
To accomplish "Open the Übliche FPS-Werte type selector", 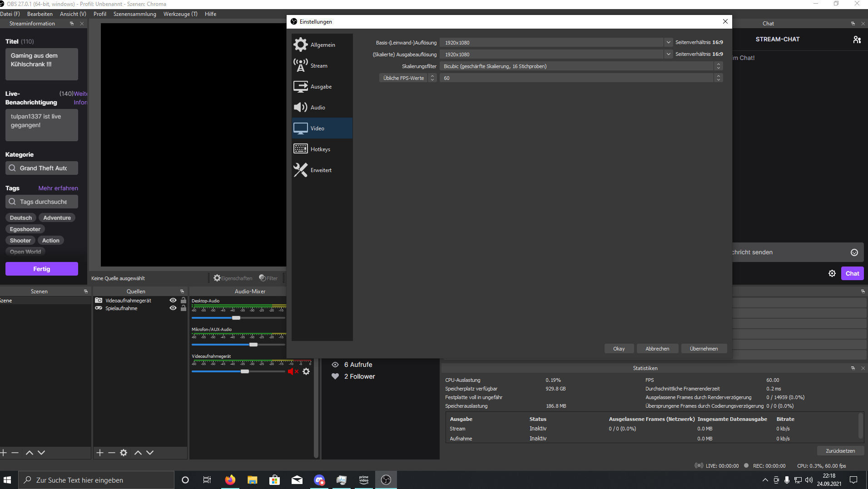I will (x=432, y=78).
